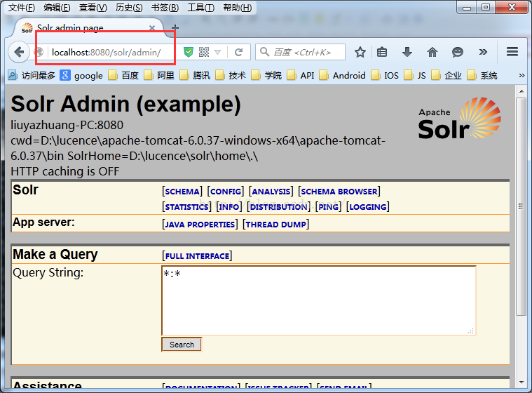532x393 pixels.
Task: Open the IOS bookmark folder
Action: click(385, 75)
